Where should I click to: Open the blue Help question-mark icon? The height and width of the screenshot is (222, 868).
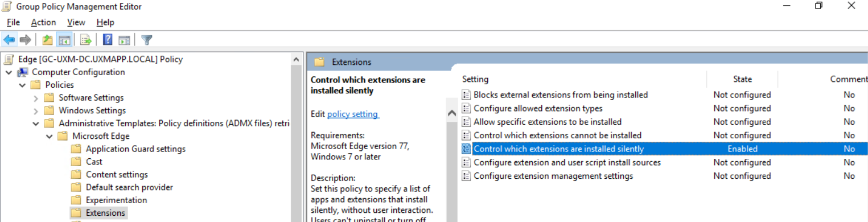click(x=108, y=40)
